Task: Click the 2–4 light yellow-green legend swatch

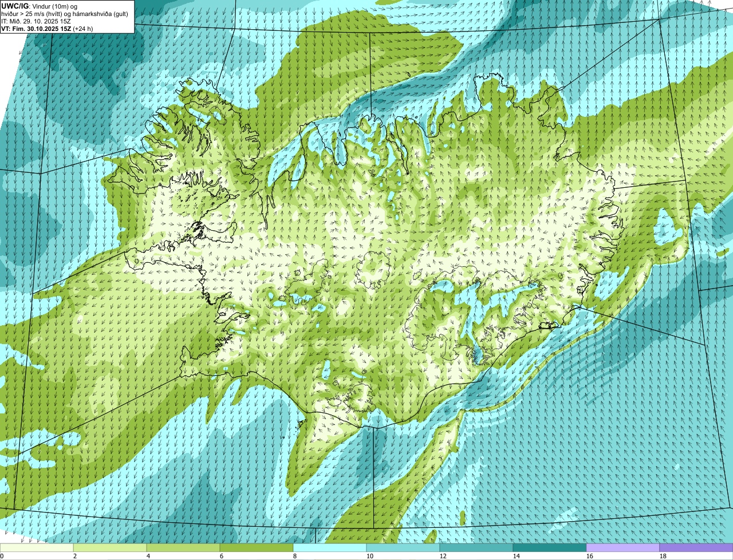Action: pyautogui.click(x=110, y=548)
